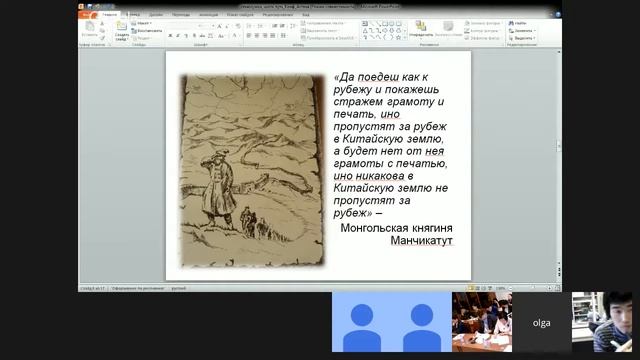Click fit slide to window icon
Screen dimensions: 640x360
point(558,288)
